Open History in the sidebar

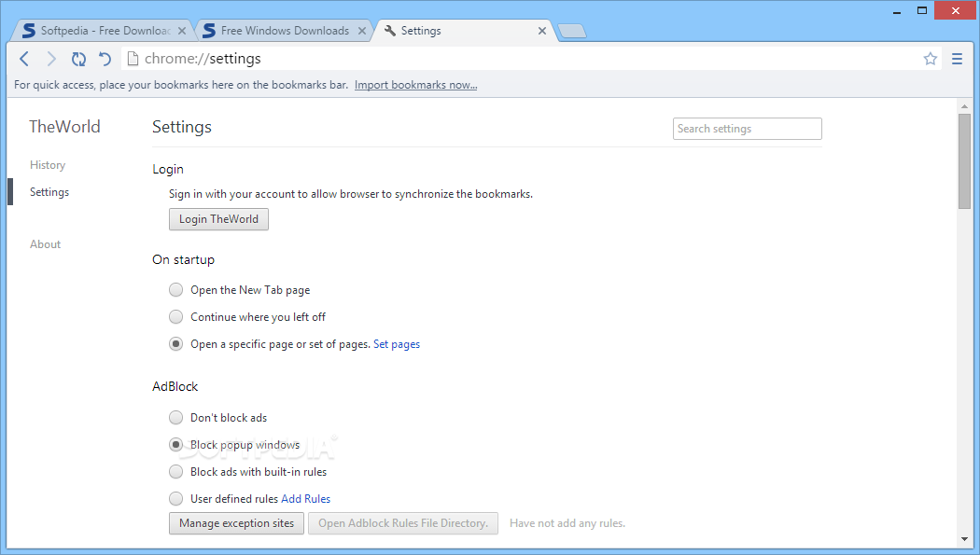pyautogui.click(x=48, y=165)
